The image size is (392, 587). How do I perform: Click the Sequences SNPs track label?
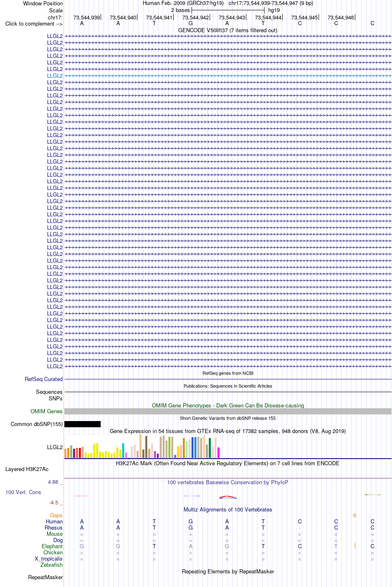pyautogui.click(x=49, y=395)
